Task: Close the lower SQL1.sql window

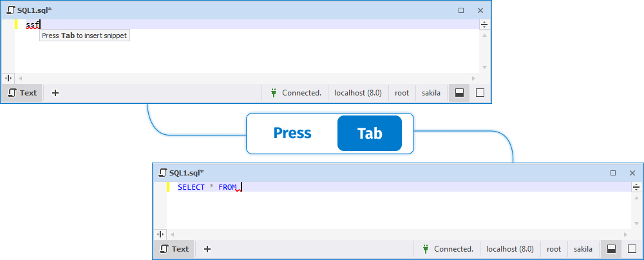Action: tap(632, 173)
